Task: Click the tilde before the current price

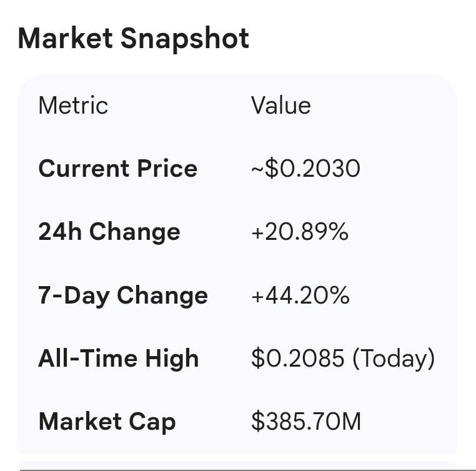Action: pyautogui.click(x=257, y=170)
